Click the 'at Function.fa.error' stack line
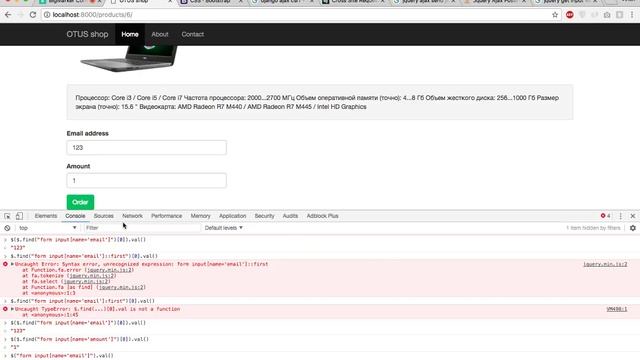 78,270
